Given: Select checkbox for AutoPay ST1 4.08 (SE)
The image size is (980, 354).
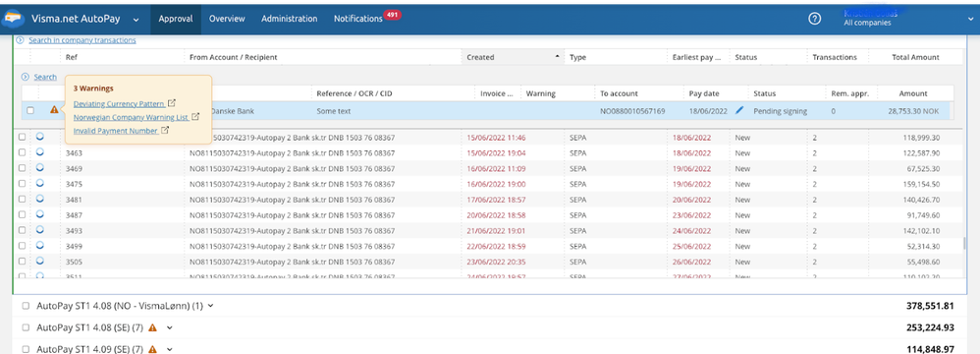Looking at the screenshot, I should (x=26, y=327).
